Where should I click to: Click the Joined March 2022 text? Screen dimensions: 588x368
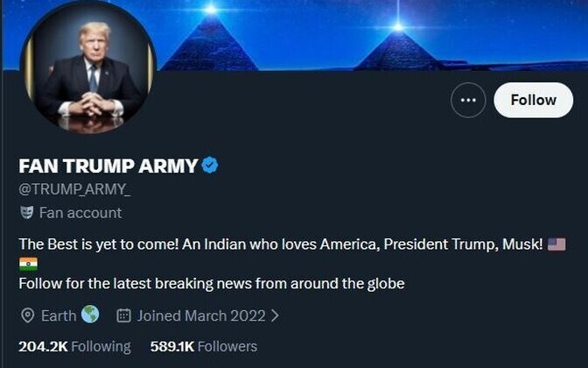[x=200, y=315]
